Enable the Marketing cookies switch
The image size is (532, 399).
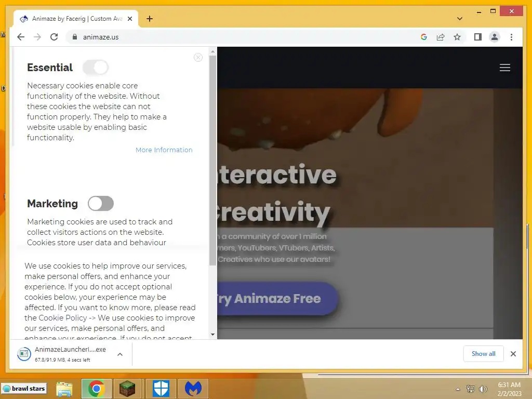point(101,203)
